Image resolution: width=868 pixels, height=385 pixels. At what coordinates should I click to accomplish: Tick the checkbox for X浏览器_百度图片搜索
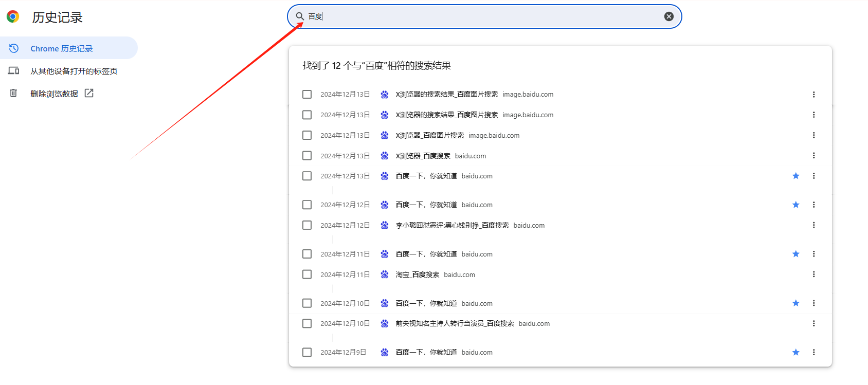[x=307, y=135]
